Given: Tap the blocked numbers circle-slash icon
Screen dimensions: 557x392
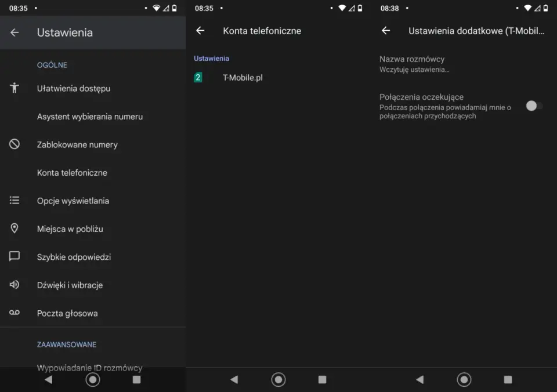Looking at the screenshot, I should (14, 144).
